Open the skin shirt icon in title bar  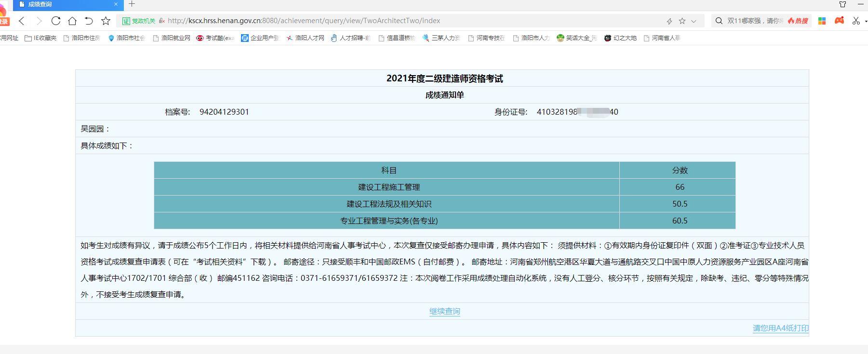coord(842,4)
